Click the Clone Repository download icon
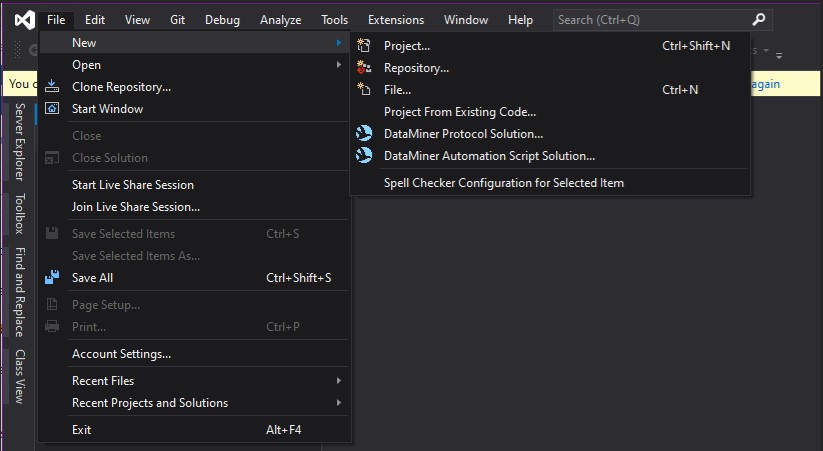The image size is (823, 451). click(52, 86)
